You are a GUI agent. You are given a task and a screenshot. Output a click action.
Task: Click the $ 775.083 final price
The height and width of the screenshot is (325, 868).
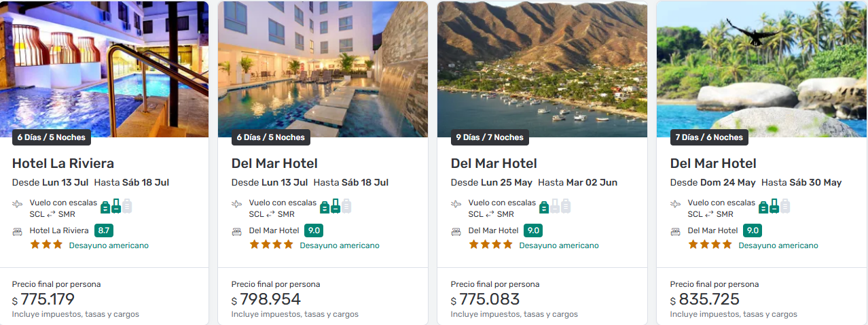[x=485, y=300]
